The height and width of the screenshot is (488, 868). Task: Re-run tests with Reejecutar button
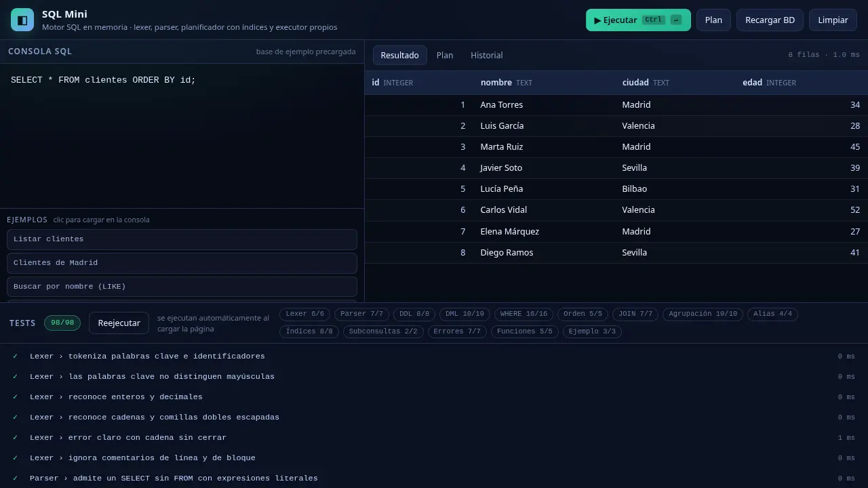119,323
